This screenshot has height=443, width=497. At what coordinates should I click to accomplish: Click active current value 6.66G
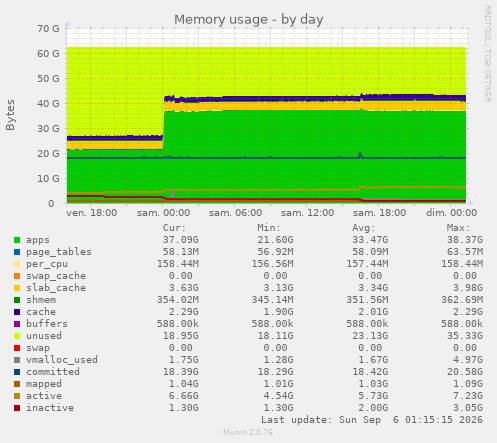(x=184, y=396)
